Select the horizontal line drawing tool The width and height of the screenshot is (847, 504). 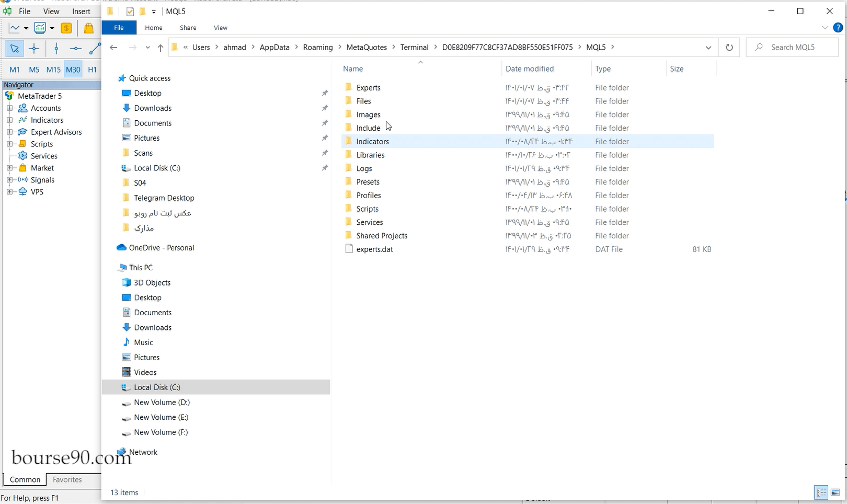click(75, 49)
